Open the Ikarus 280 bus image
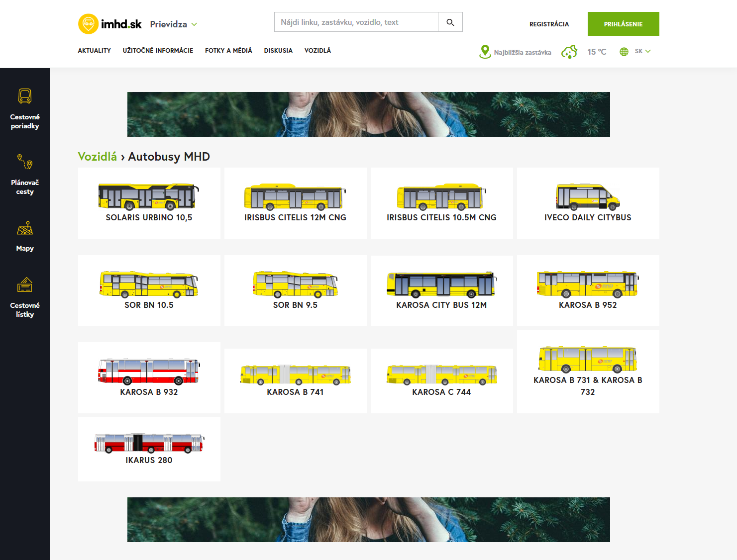737x560 pixels. (x=149, y=443)
